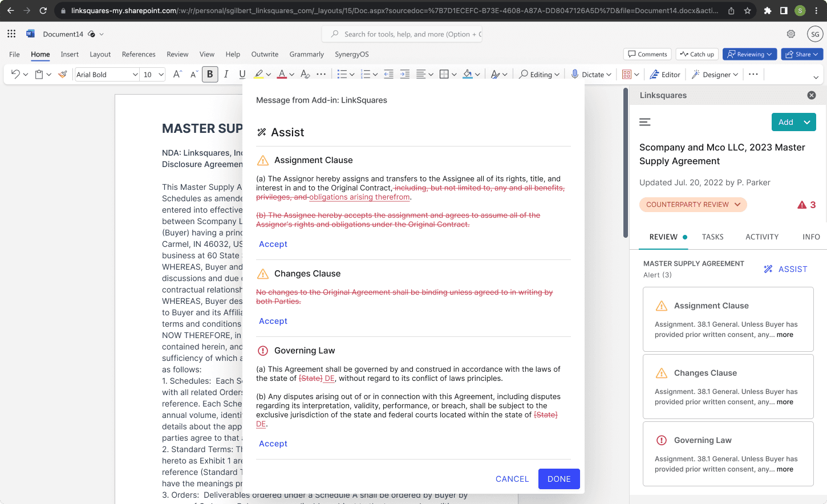This screenshot has width=827, height=504.
Task: Click the Clear Formatting icon
Action: pyautogui.click(x=305, y=74)
